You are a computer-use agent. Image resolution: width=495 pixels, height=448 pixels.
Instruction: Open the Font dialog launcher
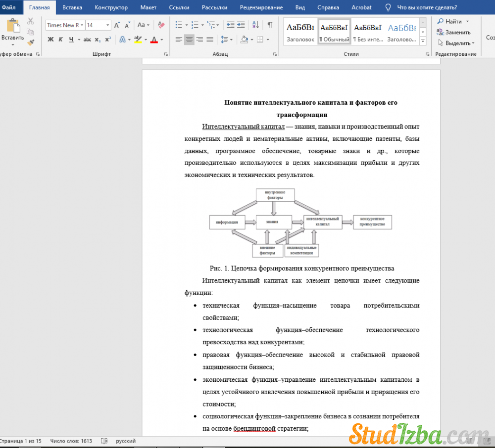click(x=166, y=54)
